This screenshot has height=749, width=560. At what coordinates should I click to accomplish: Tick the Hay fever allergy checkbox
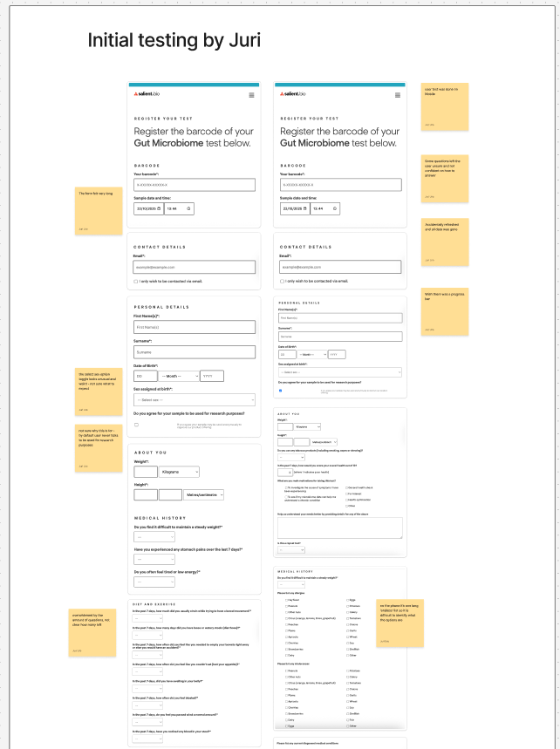click(287, 600)
